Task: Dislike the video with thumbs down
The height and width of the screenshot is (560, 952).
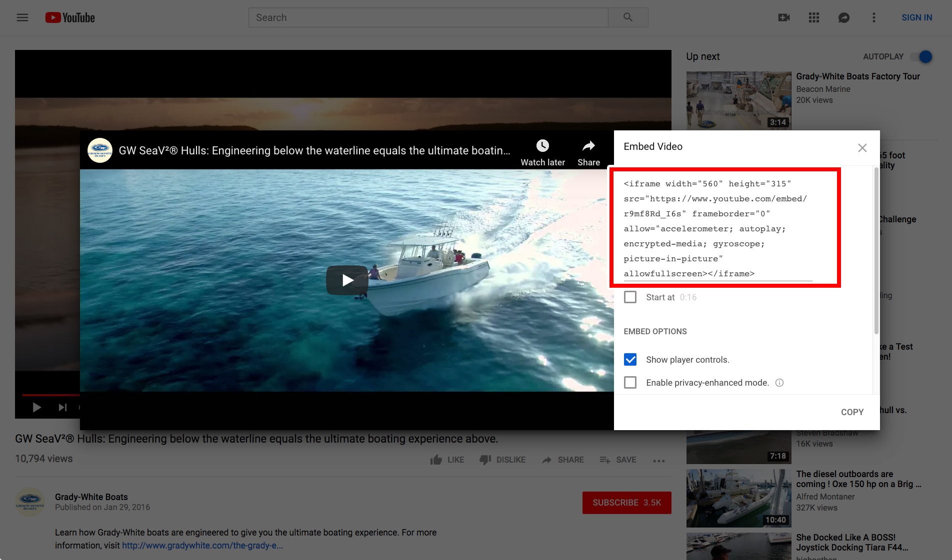Action: click(x=502, y=460)
